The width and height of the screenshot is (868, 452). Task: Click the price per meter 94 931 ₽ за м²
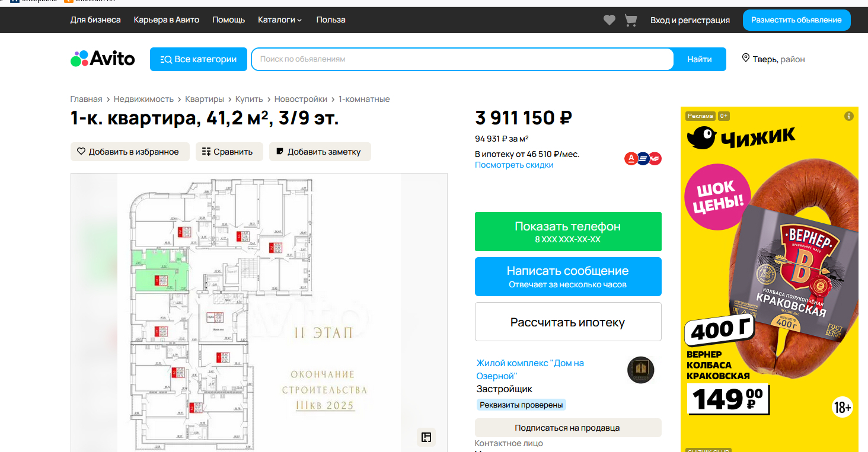click(x=502, y=139)
